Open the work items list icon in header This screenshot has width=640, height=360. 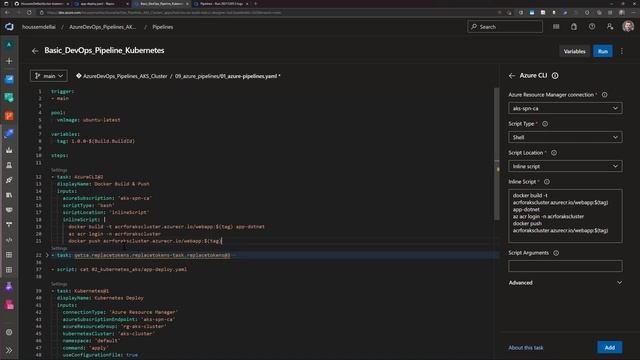pos(556,27)
